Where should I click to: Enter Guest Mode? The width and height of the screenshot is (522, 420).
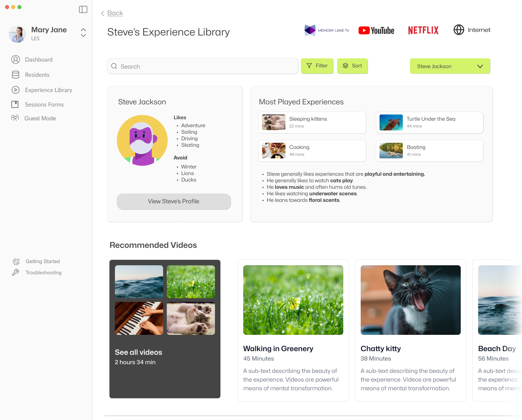[x=40, y=118]
